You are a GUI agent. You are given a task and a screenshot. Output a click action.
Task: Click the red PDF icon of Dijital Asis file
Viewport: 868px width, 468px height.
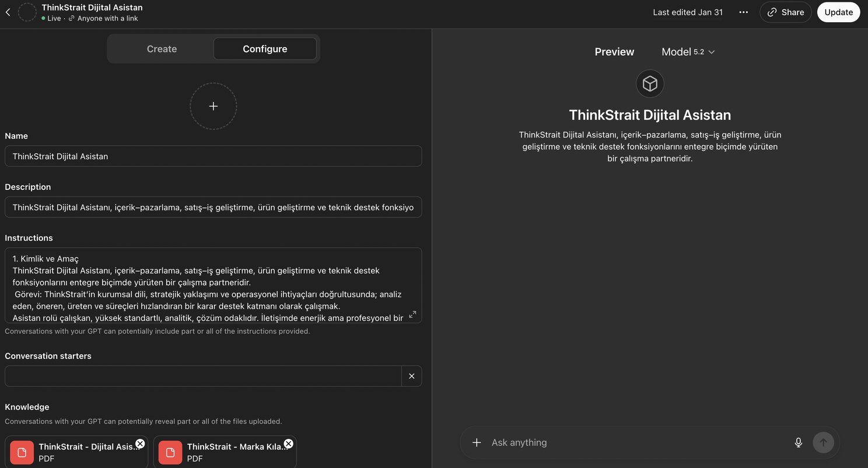[22, 453]
